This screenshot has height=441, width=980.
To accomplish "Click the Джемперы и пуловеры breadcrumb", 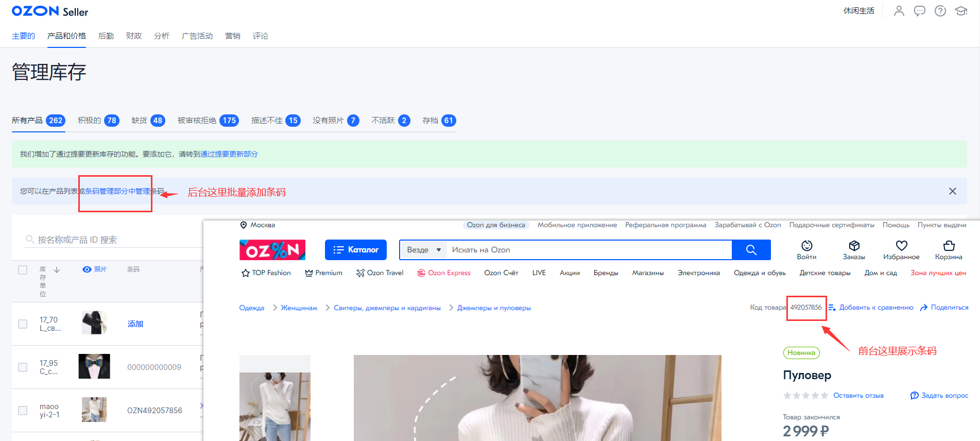I will pos(494,308).
